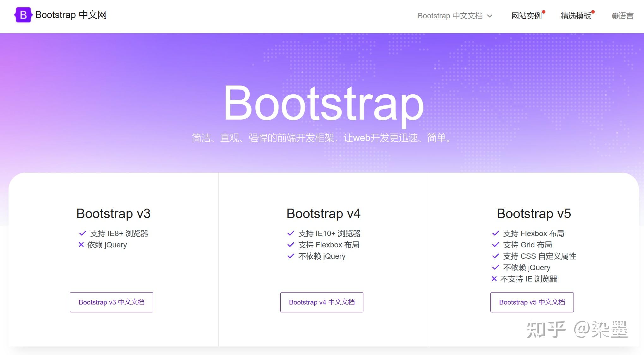Screen dimensions: 644x355
Task: Open the Bootstrap 中文文档 nav menu
Action: [450, 16]
